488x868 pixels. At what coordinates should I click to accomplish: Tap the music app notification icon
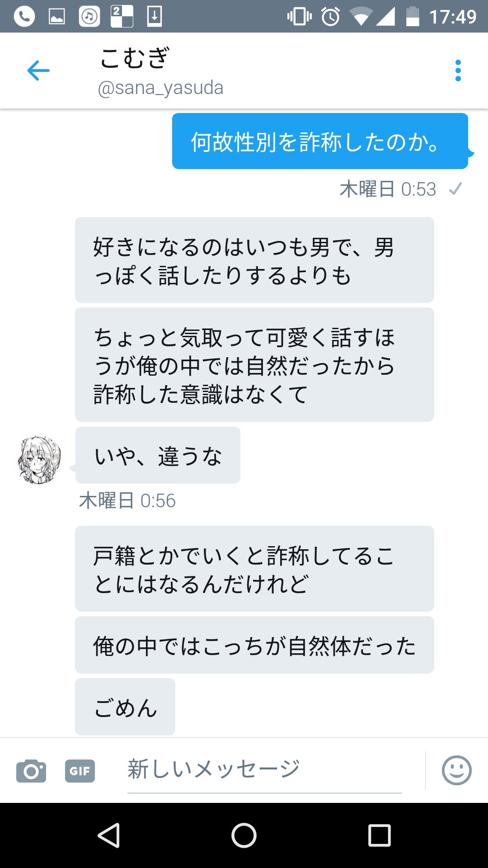coord(89,17)
